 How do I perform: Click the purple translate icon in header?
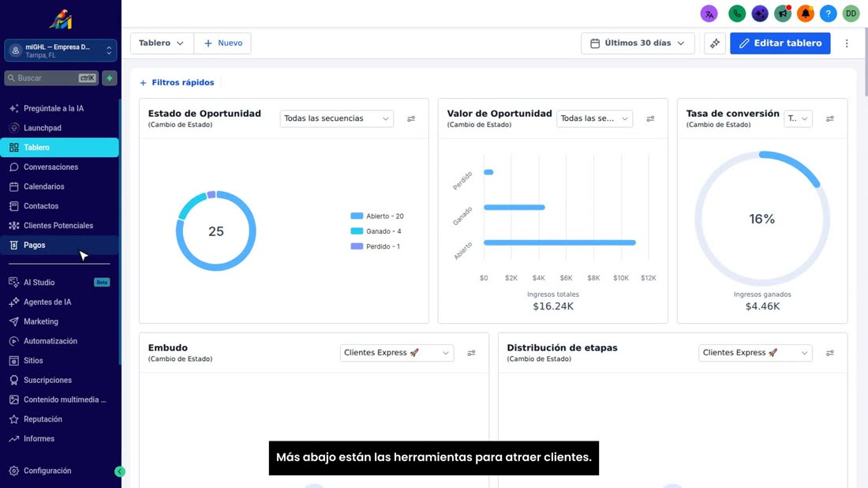point(709,13)
